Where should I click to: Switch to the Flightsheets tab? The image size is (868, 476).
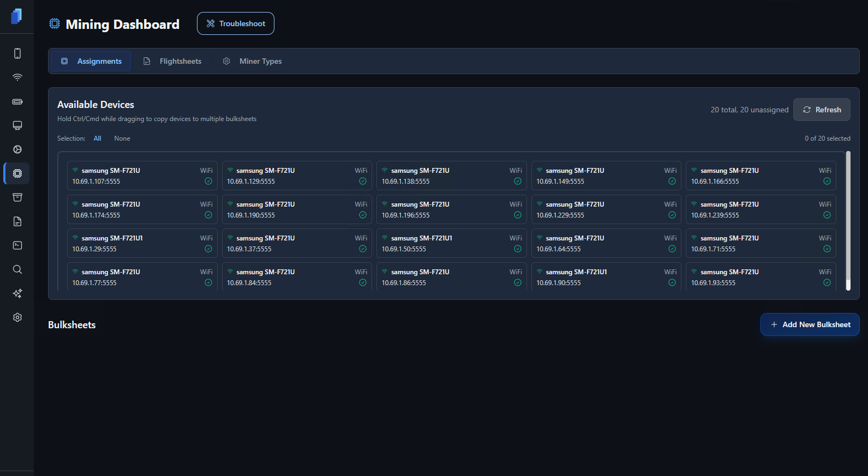(x=172, y=61)
